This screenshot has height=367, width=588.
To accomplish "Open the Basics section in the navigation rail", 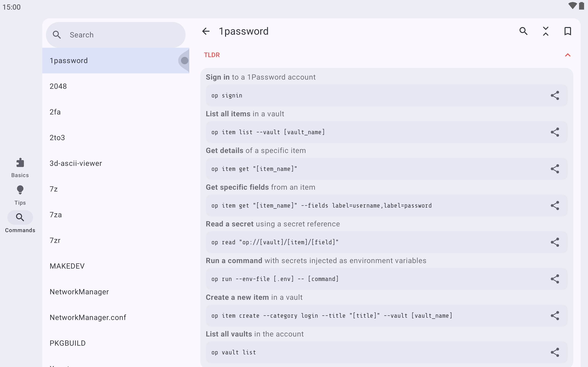I will (x=20, y=168).
